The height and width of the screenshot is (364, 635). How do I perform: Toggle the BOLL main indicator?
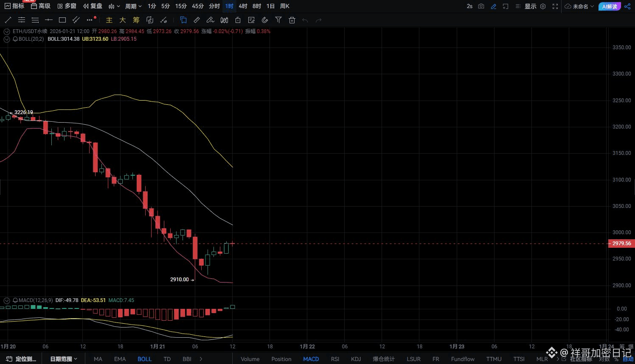tap(144, 359)
